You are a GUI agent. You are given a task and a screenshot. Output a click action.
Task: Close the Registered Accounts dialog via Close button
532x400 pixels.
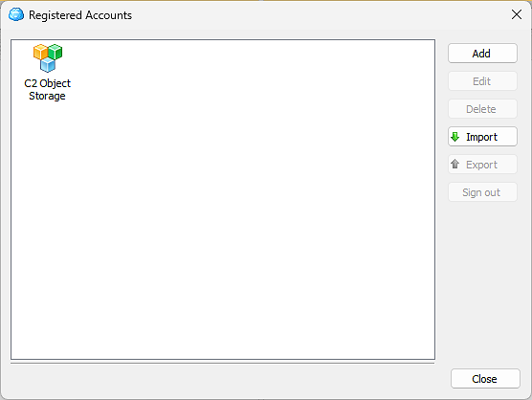coord(485,379)
